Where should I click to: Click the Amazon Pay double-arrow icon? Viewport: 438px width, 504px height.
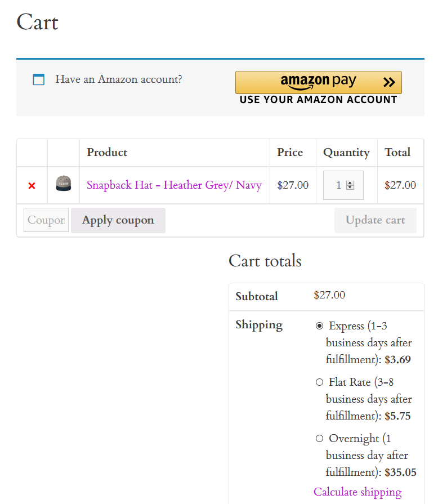coord(389,82)
